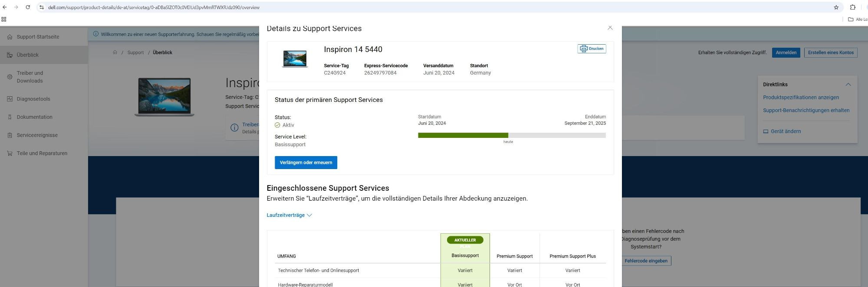Click the breadcrumb home icon
The height and width of the screenshot is (287, 868).
115,52
